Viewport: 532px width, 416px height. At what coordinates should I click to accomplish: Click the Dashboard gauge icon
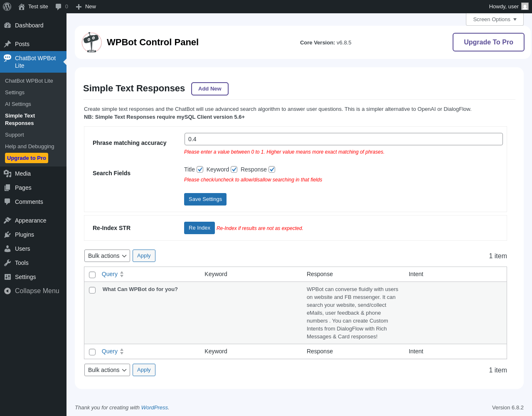[7, 25]
